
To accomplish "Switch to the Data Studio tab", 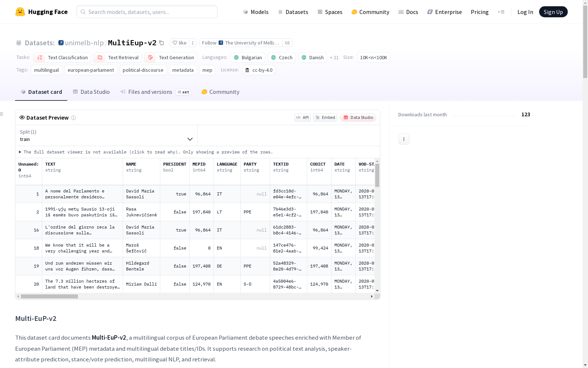I will pyautogui.click(x=91, y=92).
